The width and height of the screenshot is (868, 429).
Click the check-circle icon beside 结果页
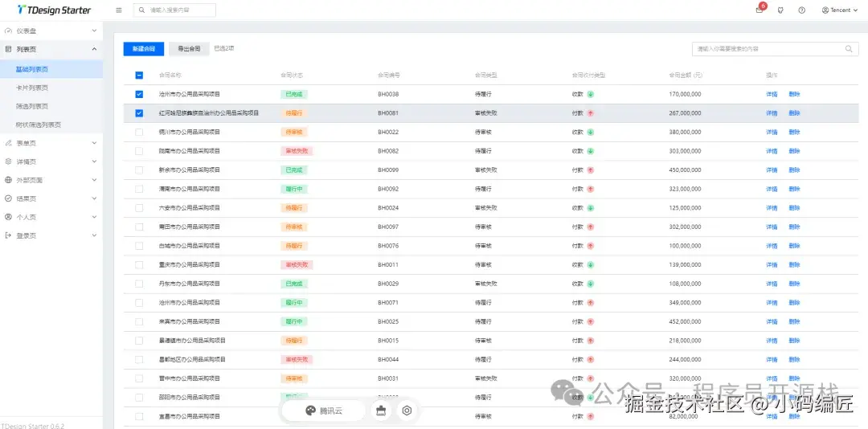point(8,198)
